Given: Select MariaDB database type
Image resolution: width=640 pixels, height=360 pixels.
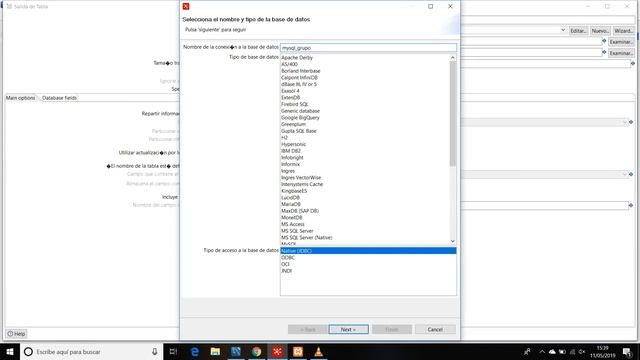Looking at the screenshot, I should tap(291, 204).
